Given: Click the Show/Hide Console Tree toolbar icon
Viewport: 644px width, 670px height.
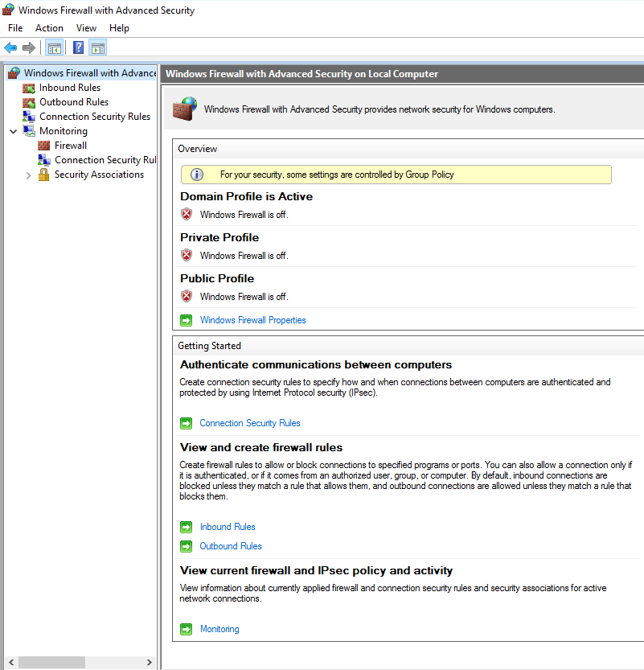Looking at the screenshot, I should coord(54,47).
